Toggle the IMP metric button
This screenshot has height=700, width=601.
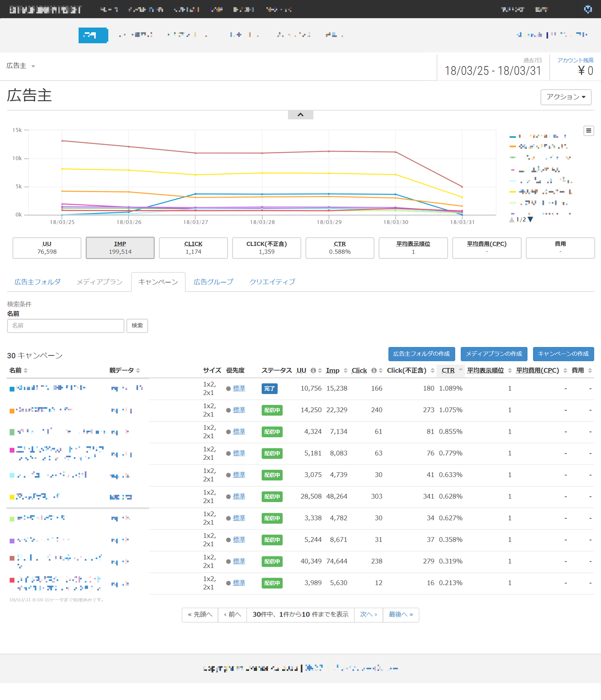(120, 248)
